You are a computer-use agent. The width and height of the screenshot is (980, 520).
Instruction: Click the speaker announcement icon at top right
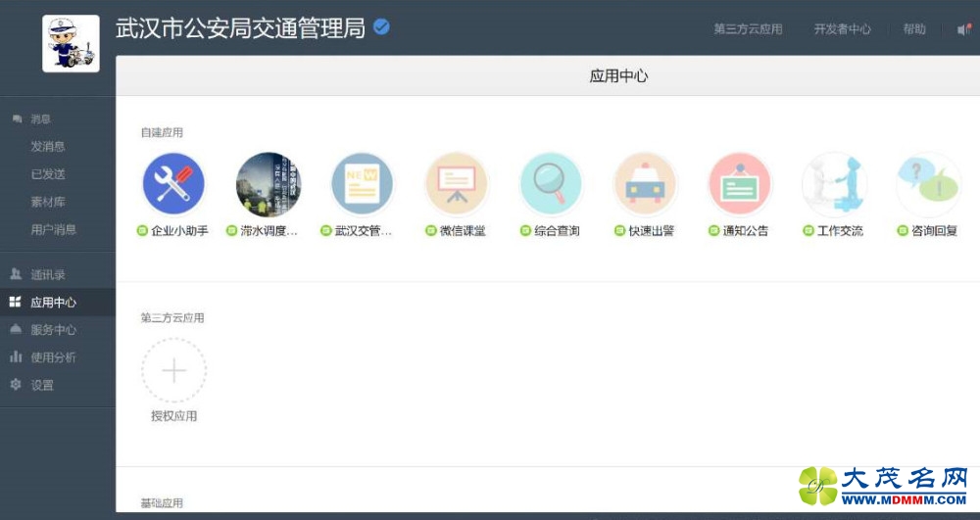tap(964, 29)
